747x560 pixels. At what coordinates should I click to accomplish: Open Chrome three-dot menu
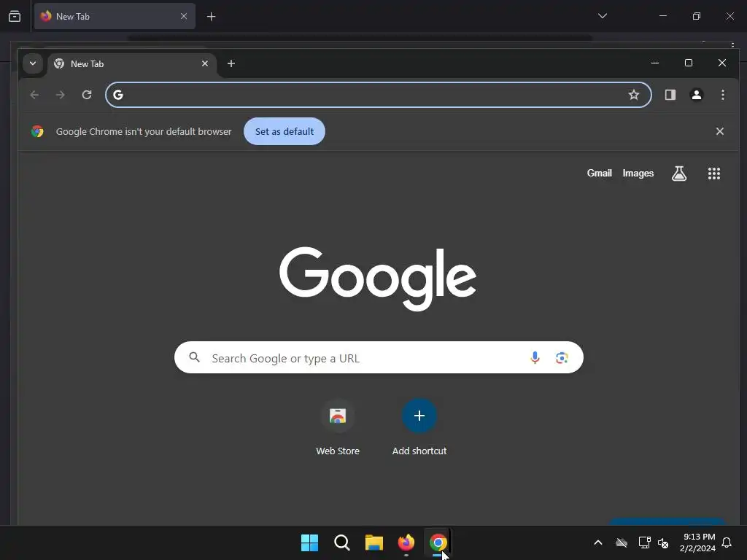723,95
